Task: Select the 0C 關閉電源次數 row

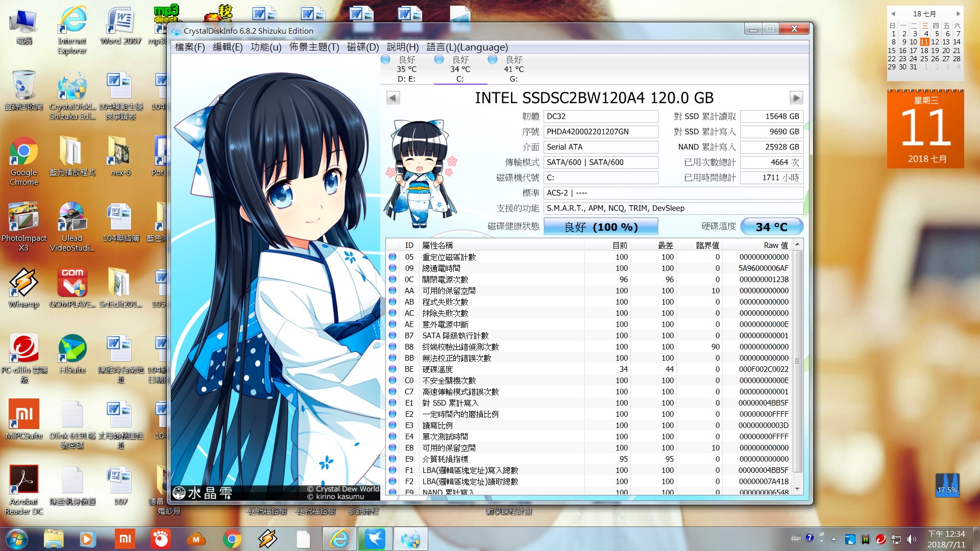Action: [589, 279]
